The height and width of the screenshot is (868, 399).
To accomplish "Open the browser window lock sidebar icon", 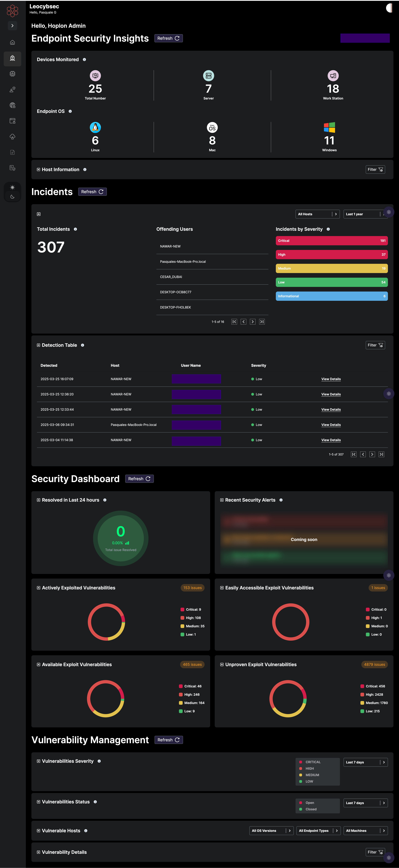I will [x=12, y=121].
